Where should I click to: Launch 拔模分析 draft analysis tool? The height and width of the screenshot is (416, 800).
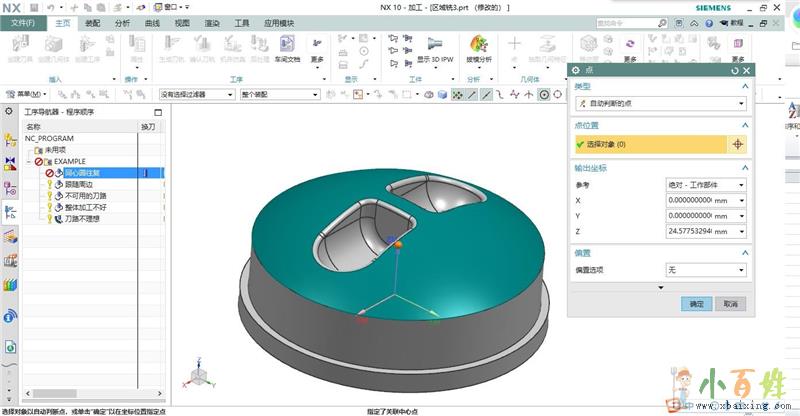click(x=478, y=49)
